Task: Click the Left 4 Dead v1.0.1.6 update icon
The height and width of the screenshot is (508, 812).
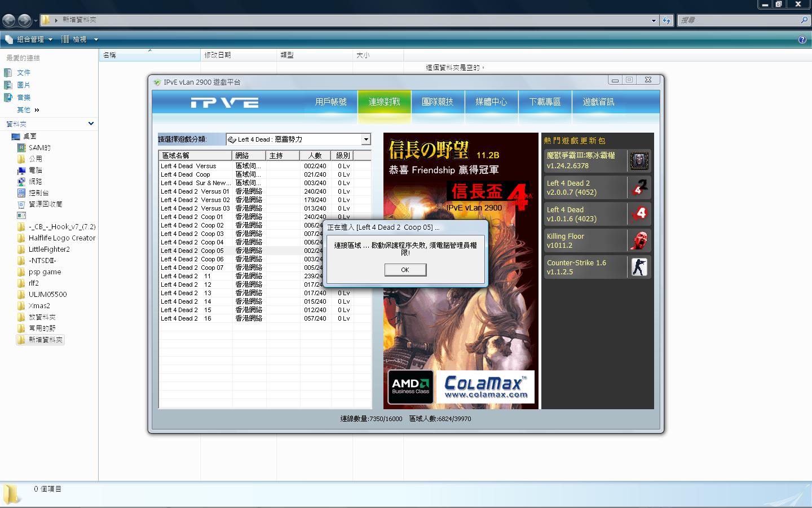Action: coord(639,214)
